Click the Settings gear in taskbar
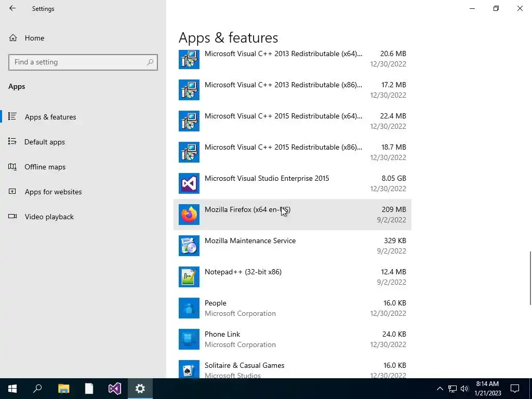 coord(140,389)
